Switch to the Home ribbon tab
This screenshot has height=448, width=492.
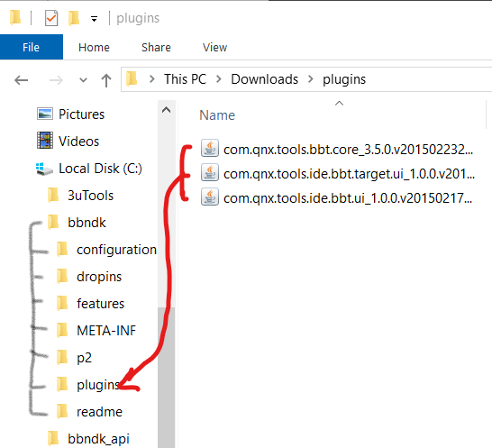click(94, 47)
